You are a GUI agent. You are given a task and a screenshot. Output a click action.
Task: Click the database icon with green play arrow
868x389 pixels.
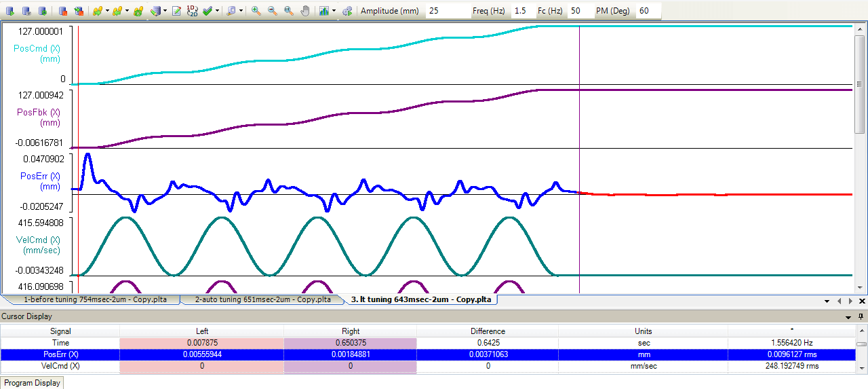point(10,11)
